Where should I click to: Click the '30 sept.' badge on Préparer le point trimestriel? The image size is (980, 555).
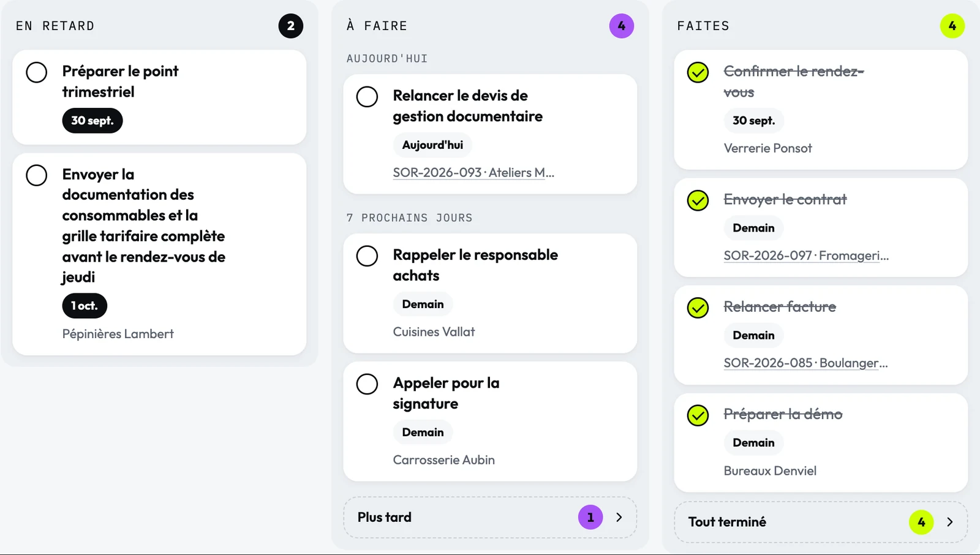(x=92, y=121)
